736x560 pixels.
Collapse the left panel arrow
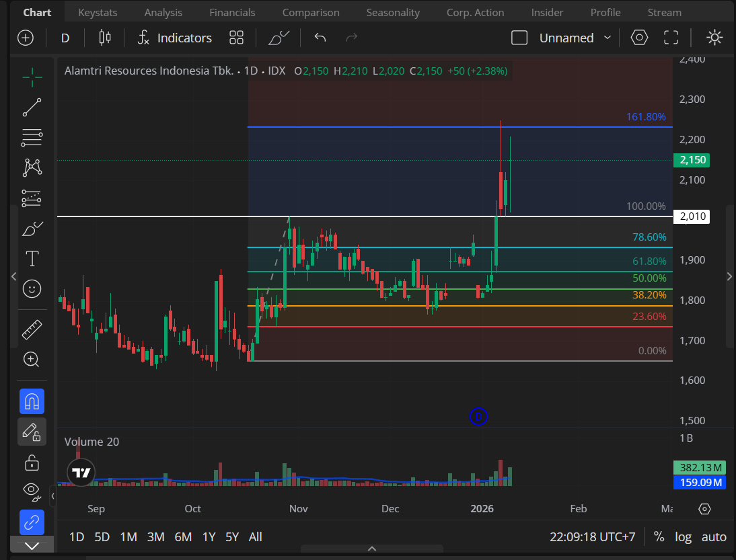point(14,277)
